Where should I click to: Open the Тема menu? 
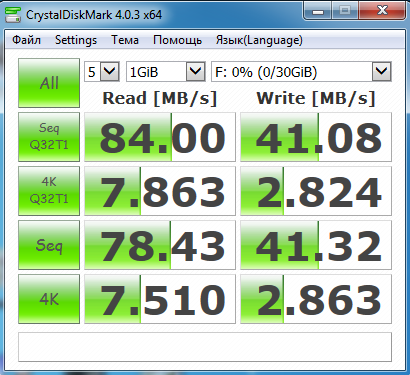(x=125, y=40)
